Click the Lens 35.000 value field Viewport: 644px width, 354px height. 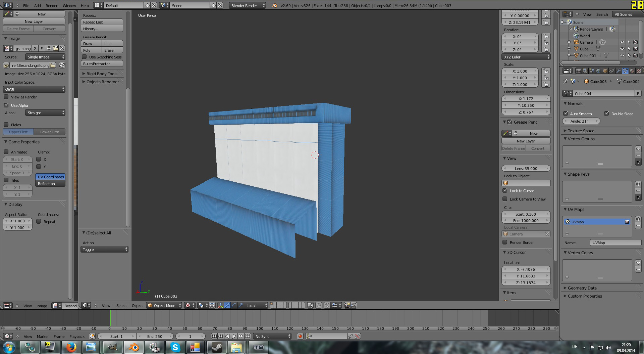click(526, 168)
